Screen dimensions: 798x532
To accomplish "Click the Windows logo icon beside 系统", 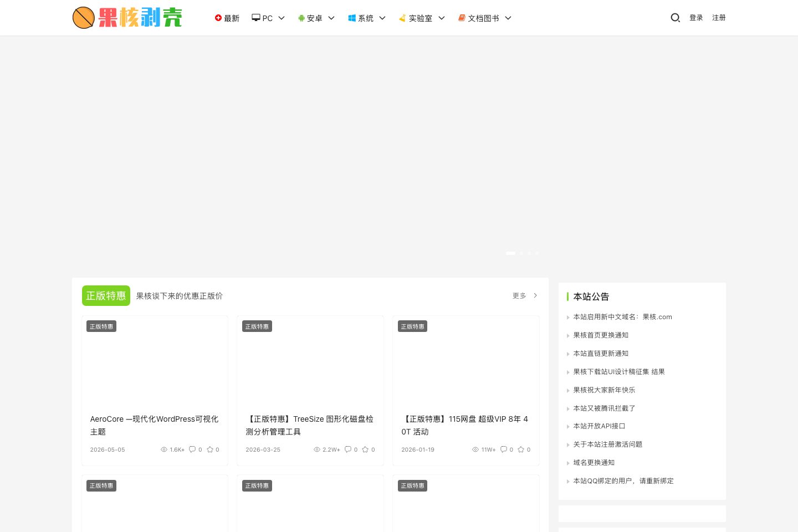I will click(x=351, y=18).
